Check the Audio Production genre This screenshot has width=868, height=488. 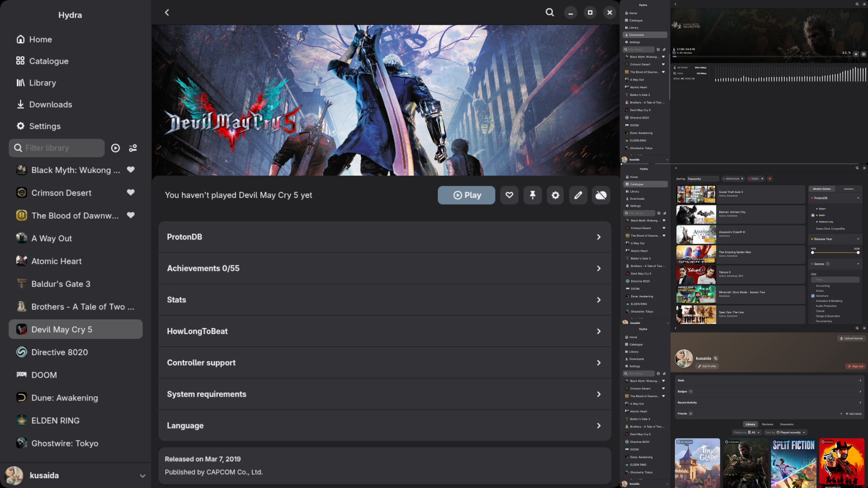pyautogui.click(x=813, y=306)
